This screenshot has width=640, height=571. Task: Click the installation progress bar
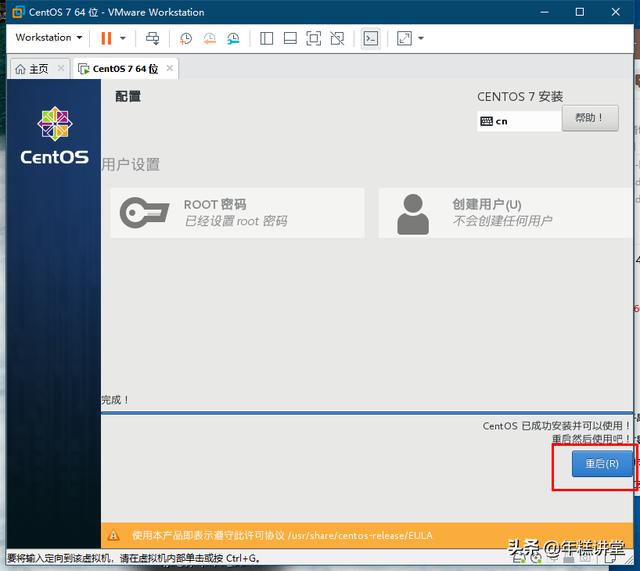point(367,413)
